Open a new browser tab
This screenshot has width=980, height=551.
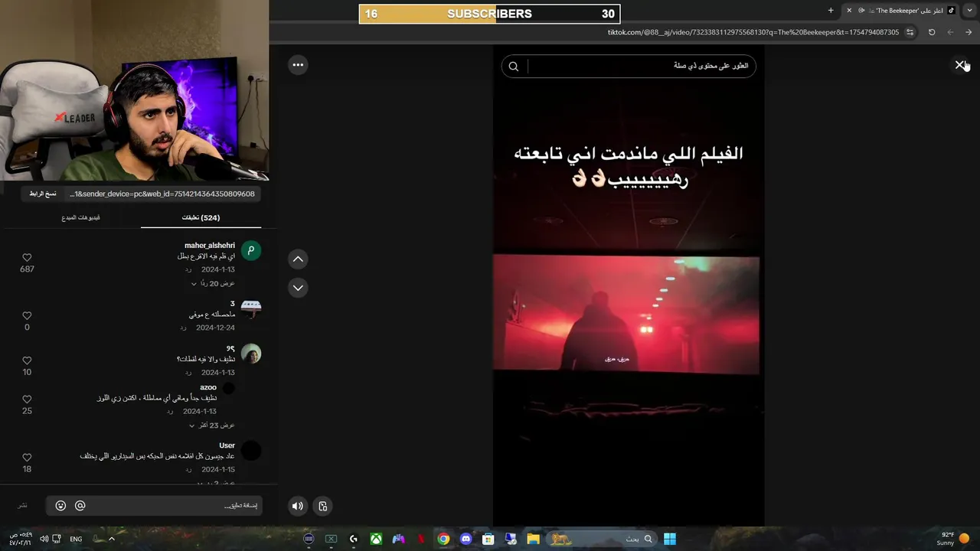(831, 11)
